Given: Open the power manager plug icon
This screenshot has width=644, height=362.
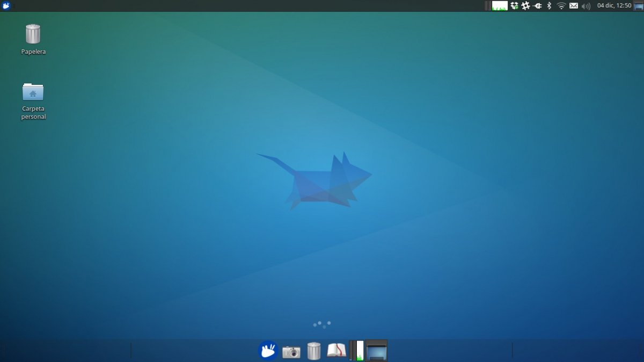Looking at the screenshot, I should coord(537,5).
